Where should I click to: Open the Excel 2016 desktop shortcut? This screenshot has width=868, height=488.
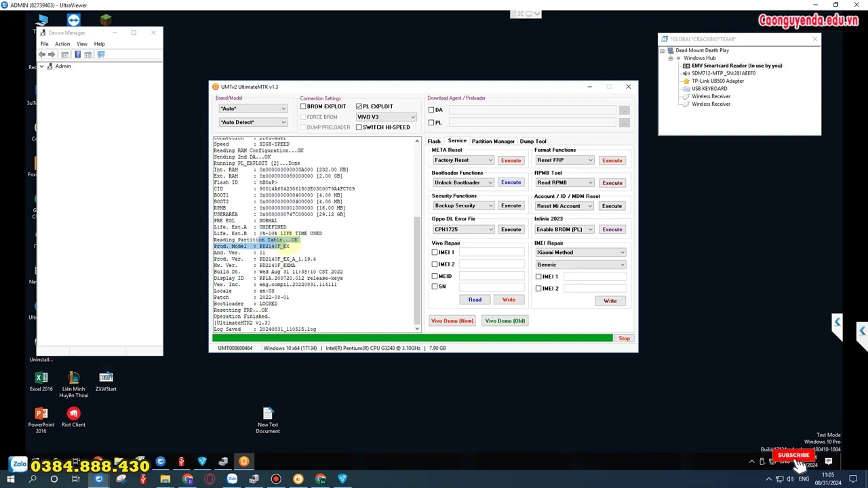41,382
